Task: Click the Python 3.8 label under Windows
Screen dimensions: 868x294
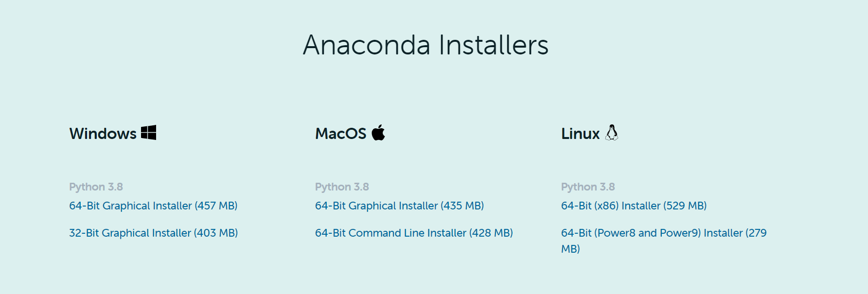Action: [96, 186]
